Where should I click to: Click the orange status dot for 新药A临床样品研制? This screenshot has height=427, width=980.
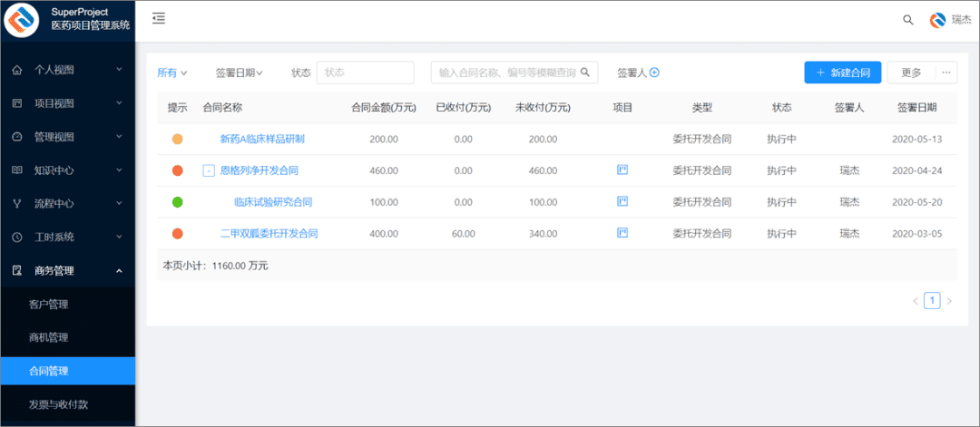coord(178,140)
